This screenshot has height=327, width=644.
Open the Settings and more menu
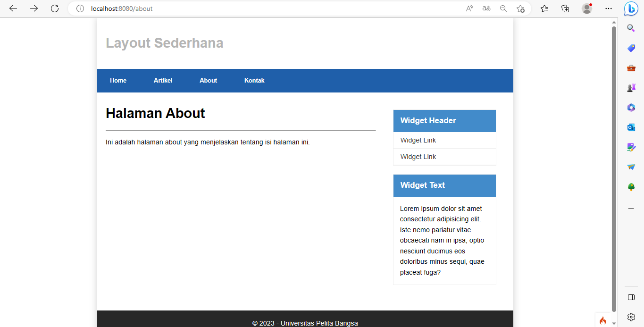pos(608,8)
